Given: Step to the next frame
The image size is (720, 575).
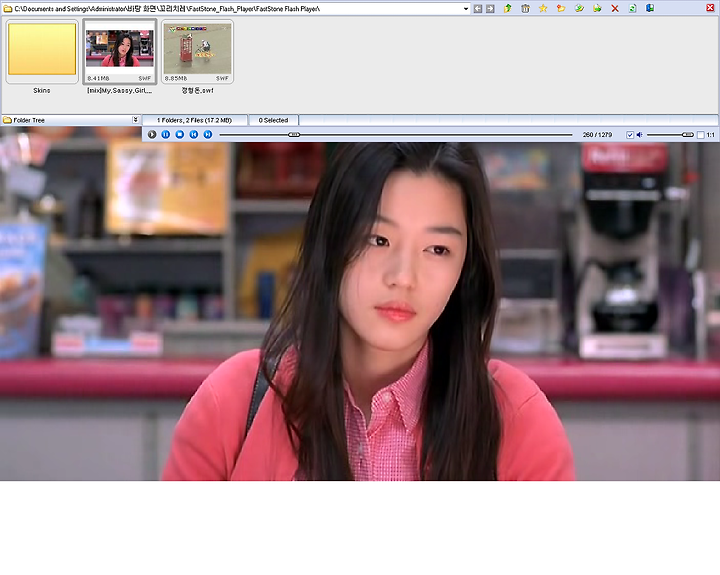Looking at the screenshot, I should tap(208, 135).
